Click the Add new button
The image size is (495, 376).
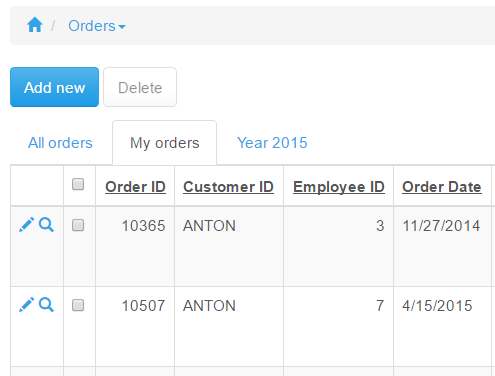point(54,87)
